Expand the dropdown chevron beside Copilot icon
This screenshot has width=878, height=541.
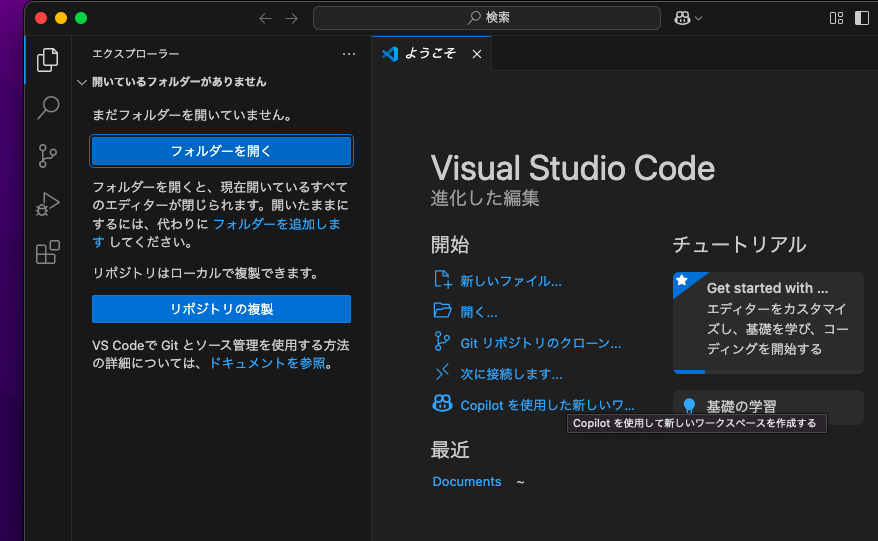(x=698, y=18)
